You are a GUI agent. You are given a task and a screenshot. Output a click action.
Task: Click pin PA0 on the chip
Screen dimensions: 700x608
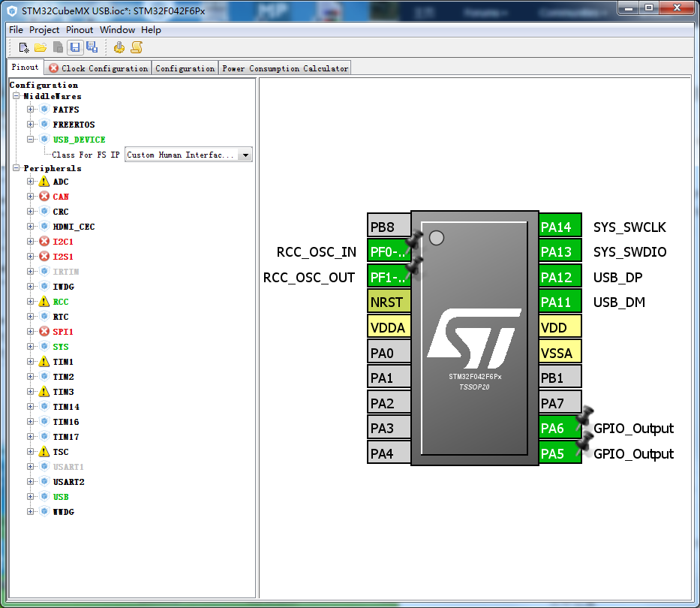(389, 353)
